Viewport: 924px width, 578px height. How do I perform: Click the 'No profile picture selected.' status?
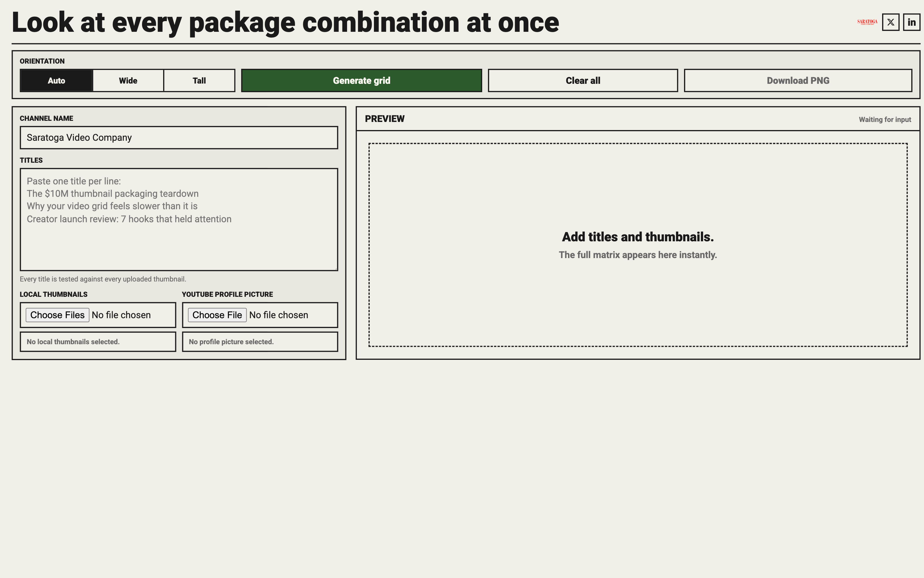[x=260, y=342]
